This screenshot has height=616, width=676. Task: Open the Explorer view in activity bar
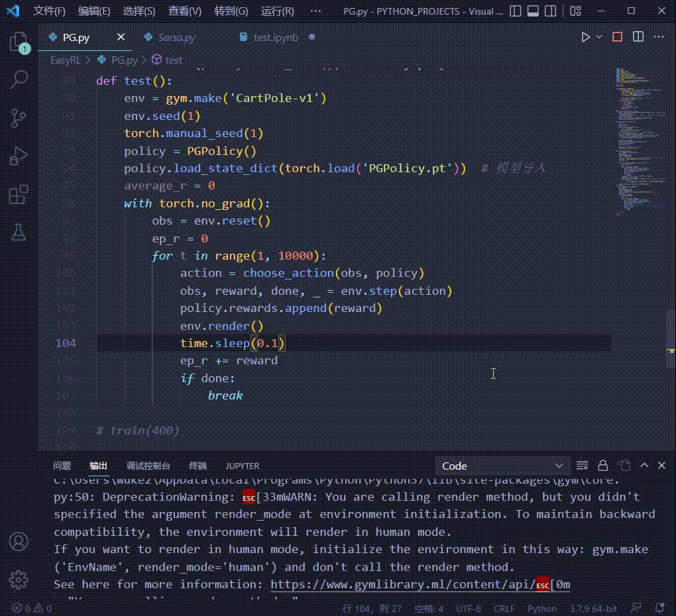tap(19, 42)
